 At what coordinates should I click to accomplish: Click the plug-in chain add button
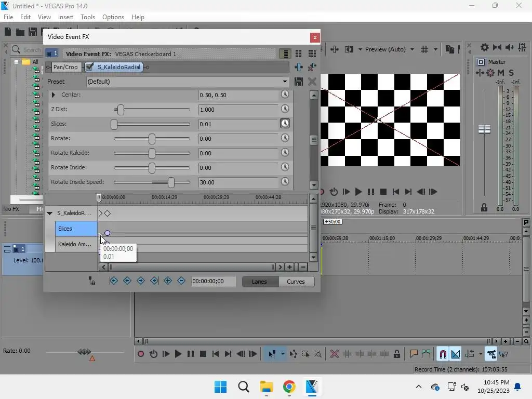[299, 67]
